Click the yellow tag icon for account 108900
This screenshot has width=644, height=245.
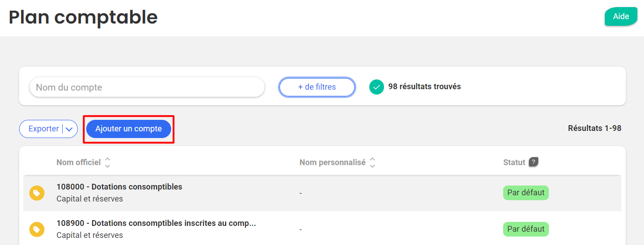[x=37, y=229]
